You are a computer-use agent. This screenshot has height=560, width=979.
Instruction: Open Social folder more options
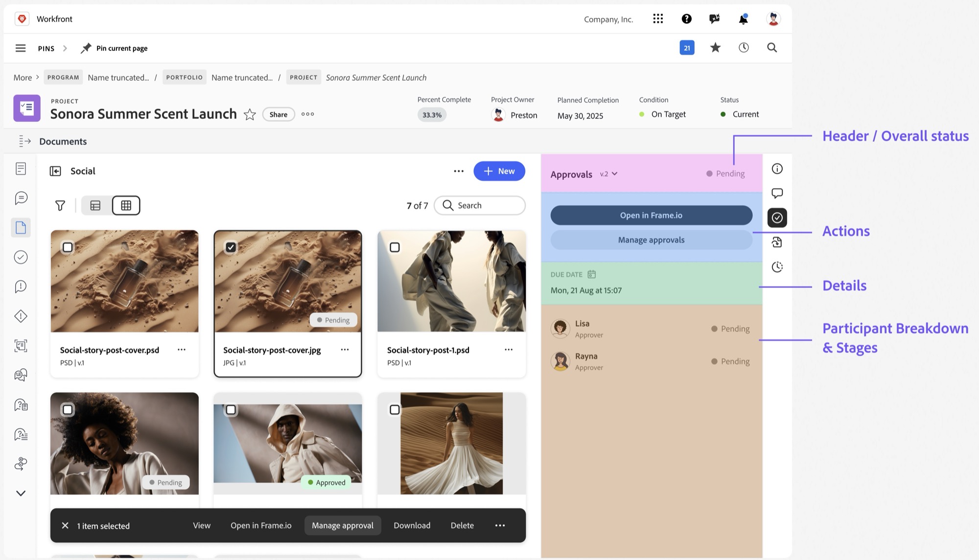pos(458,171)
